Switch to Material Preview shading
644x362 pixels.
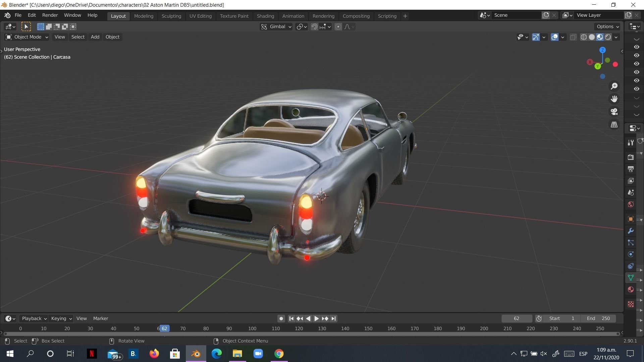[600, 37]
